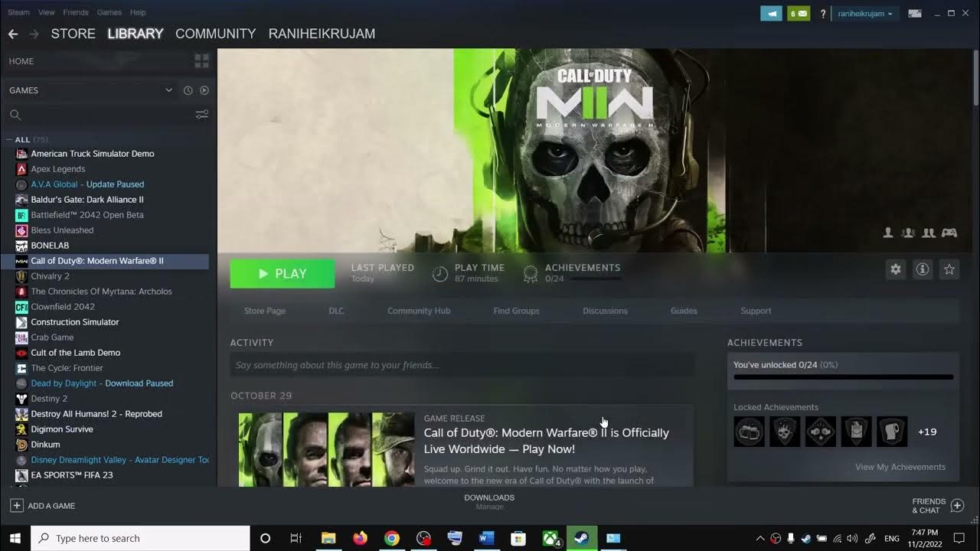Open the Downloads Manage button

[x=489, y=502]
